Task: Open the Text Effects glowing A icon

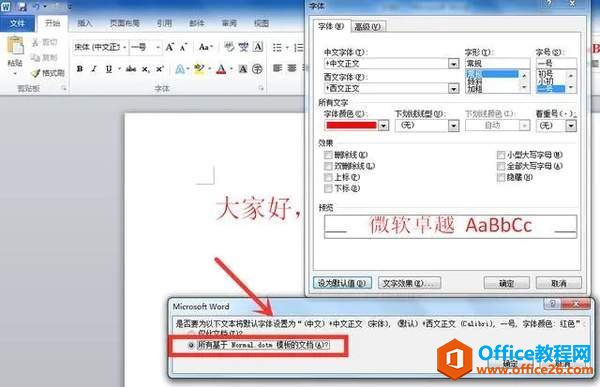Action: (x=180, y=69)
